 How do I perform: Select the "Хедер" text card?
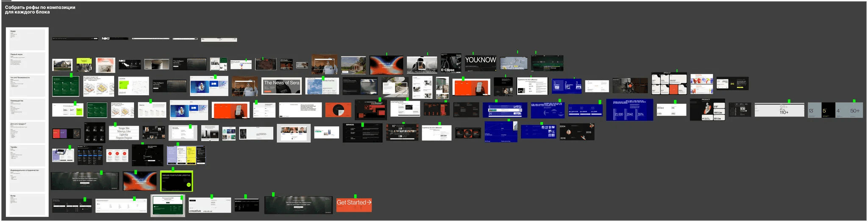[x=27, y=39]
